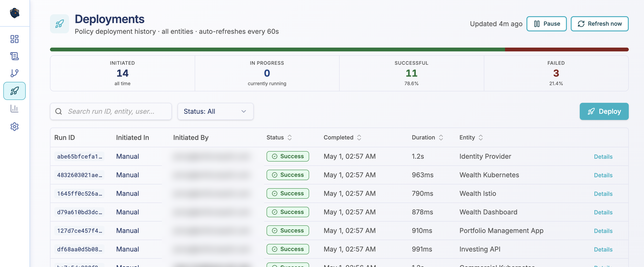Open Details for Portfolio Management App run
This screenshot has height=267, width=644.
point(603,231)
